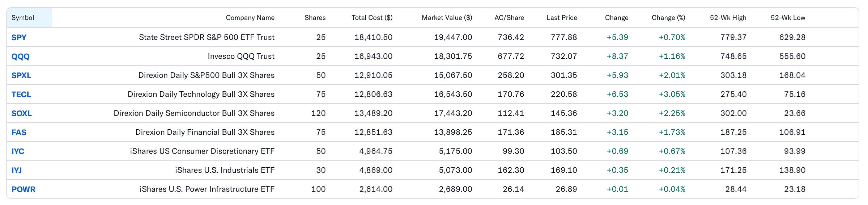Sort by Market Value ($) header
This screenshot has width=868, height=205.
[447, 18]
